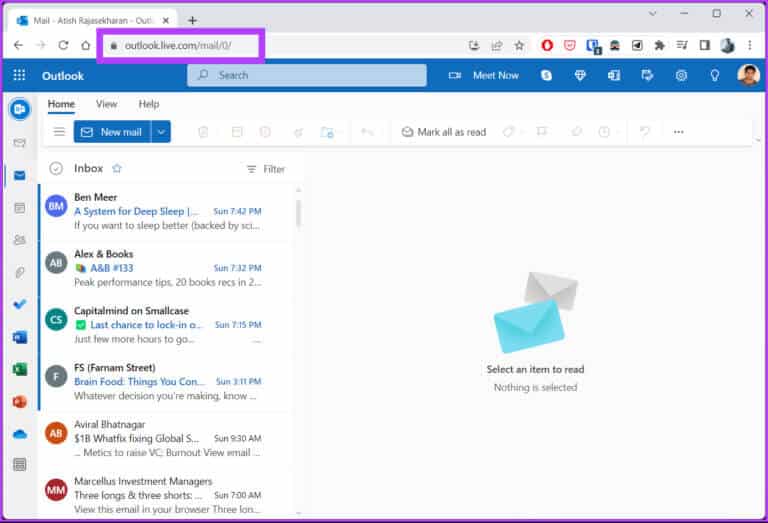This screenshot has height=523, width=768.
Task: Open the tab search chevron
Action: pos(652,13)
